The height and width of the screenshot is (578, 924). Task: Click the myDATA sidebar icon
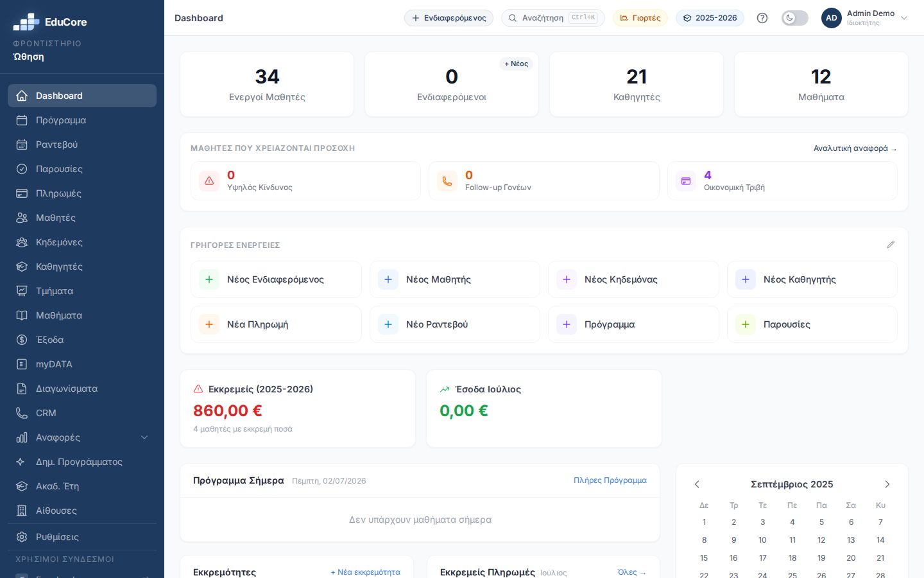[x=22, y=364]
